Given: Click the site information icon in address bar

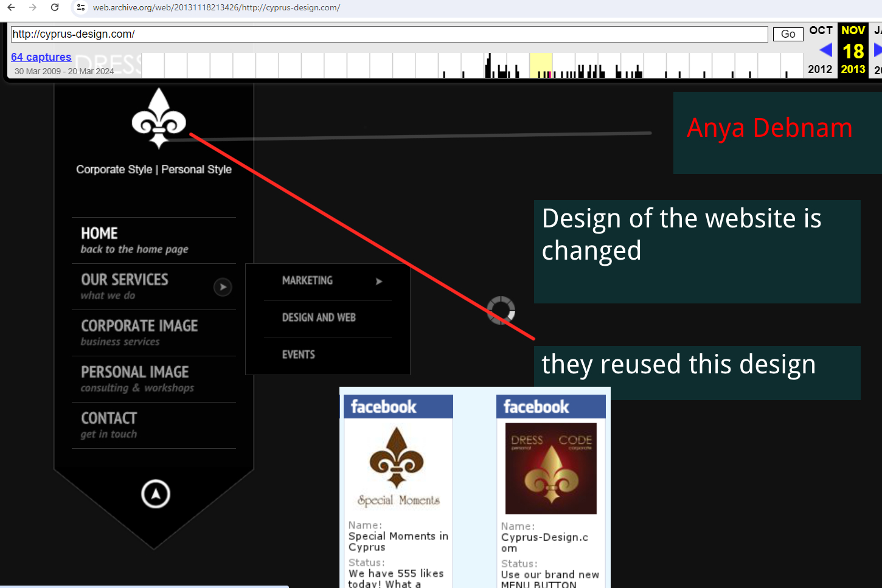Looking at the screenshot, I should [x=81, y=7].
